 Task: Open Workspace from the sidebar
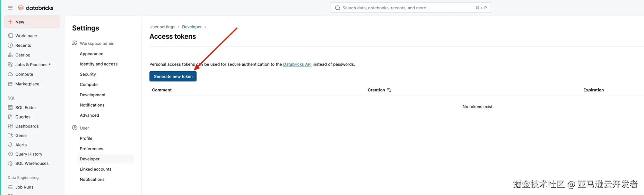[26, 36]
